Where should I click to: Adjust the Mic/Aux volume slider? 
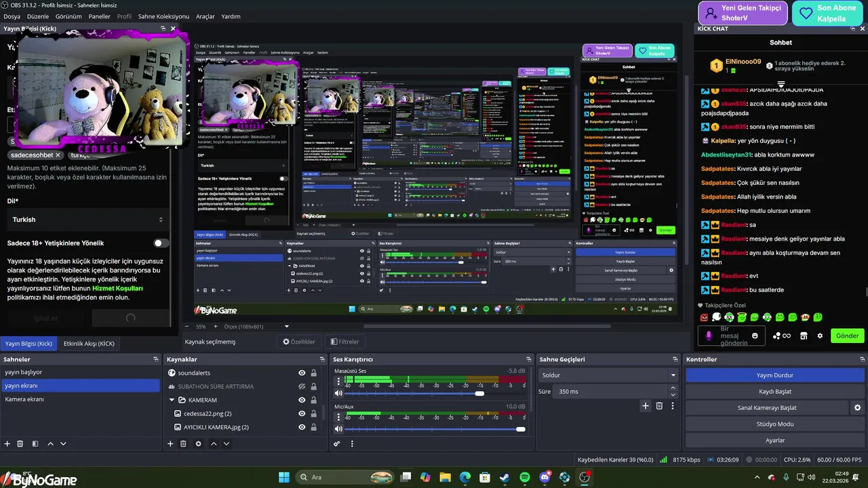coord(435,429)
